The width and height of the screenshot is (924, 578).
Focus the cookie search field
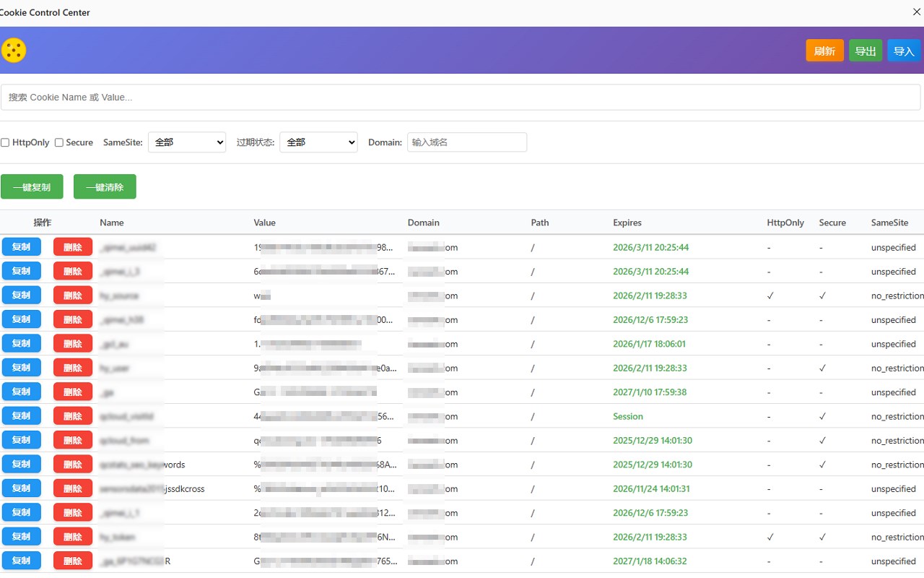tap(461, 98)
